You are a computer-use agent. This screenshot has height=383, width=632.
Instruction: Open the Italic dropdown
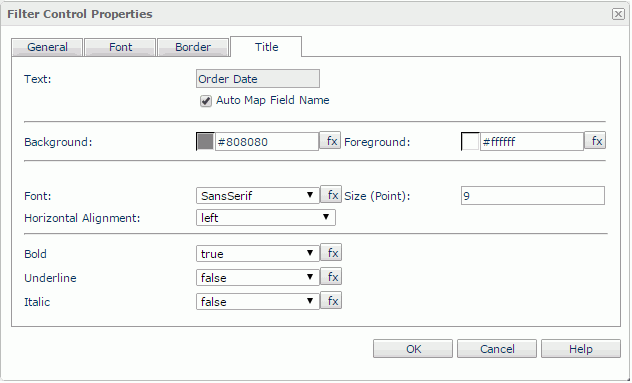pos(258,302)
